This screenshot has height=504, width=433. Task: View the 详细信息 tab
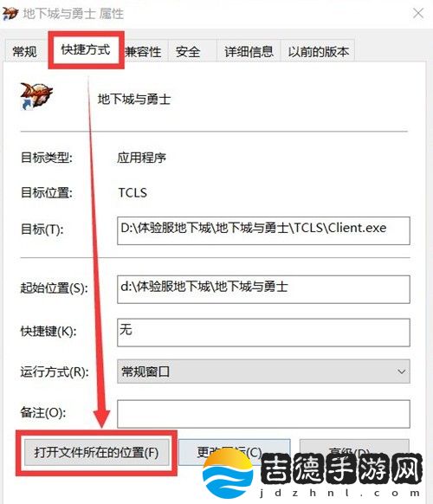[249, 51]
